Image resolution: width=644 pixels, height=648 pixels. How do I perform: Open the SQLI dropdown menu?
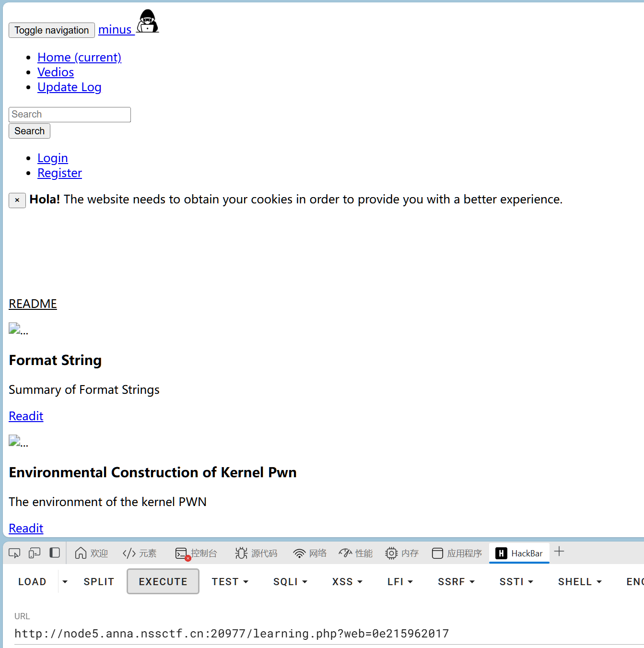[x=290, y=582]
